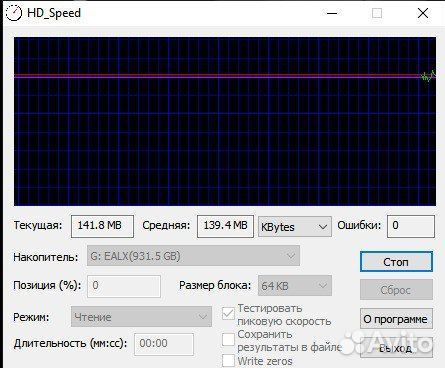Image resolution: width=445 pixels, height=368 pixels.
Task: Click the Ошибки: label
Action: pos(359,225)
